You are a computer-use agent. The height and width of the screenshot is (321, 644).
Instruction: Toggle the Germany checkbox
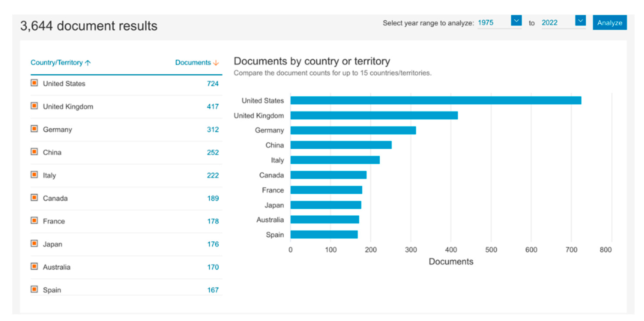tap(34, 129)
